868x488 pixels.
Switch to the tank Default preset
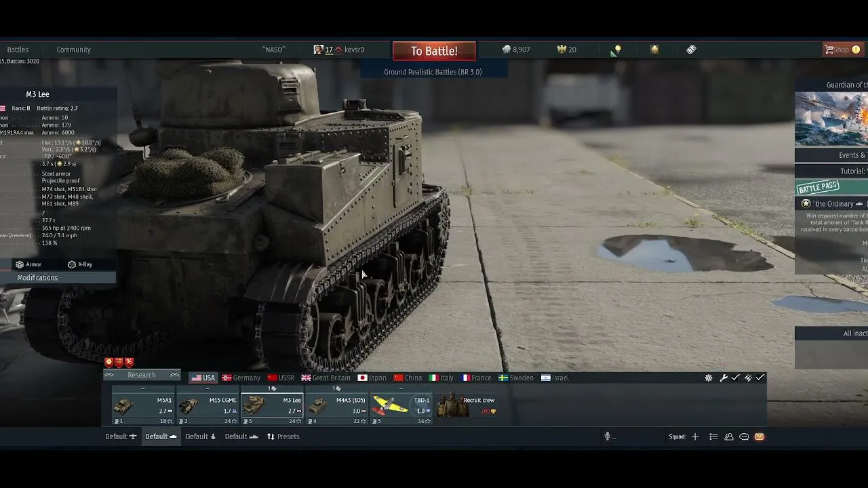click(161, 436)
